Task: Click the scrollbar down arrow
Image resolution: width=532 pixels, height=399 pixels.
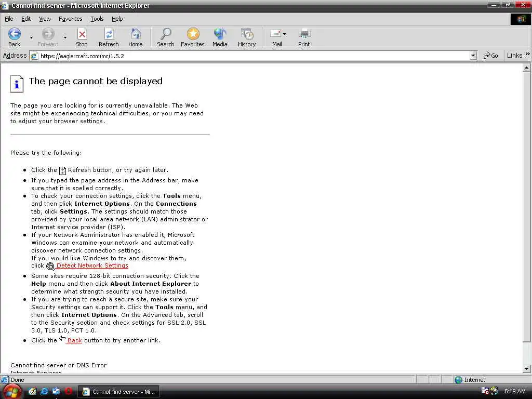Action: tap(526, 368)
